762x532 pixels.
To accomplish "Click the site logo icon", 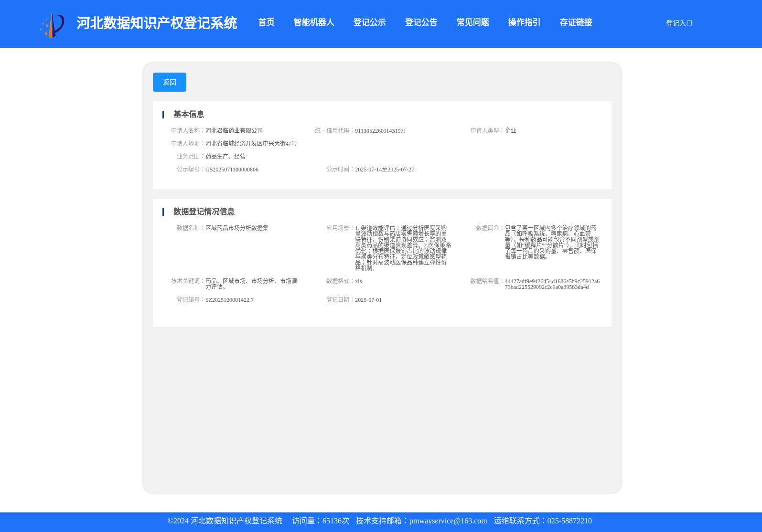I will pyautogui.click(x=52, y=25).
